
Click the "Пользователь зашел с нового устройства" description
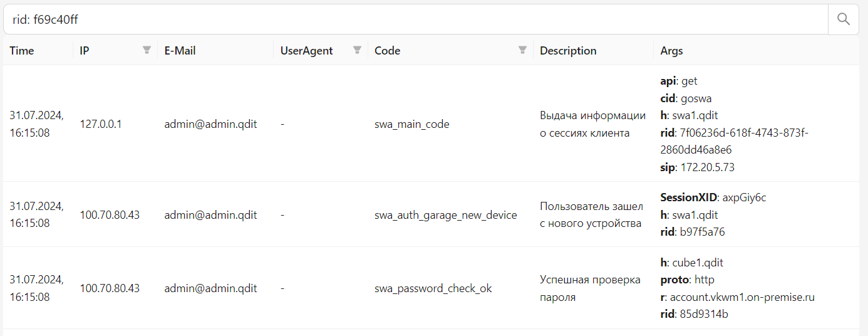(x=592, y=215)
